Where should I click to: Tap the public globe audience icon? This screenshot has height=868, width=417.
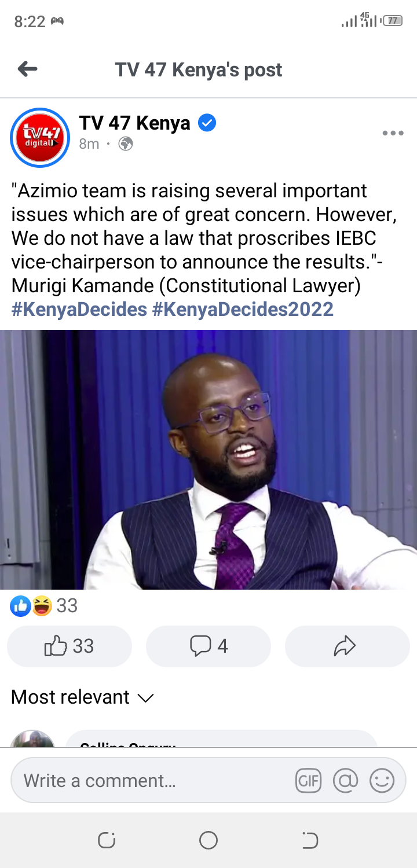tap(126, 144)
